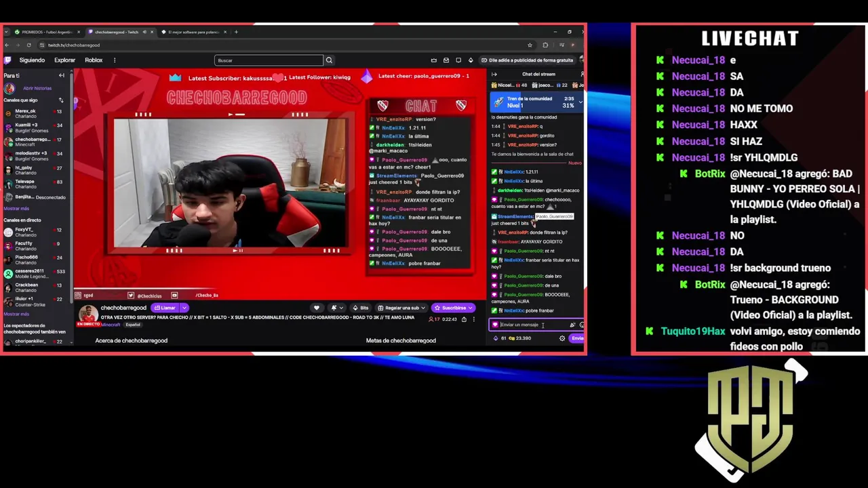Toggle follow heart button under stream
The image size is (868, 488).
tap(316, 308)
